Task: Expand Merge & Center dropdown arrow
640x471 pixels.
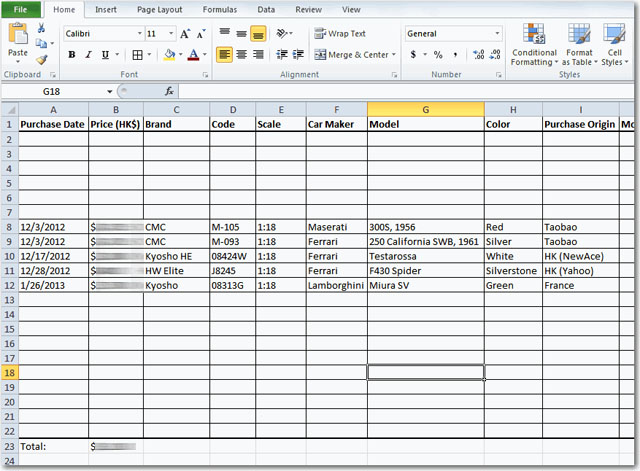Action: pos(394,55)
